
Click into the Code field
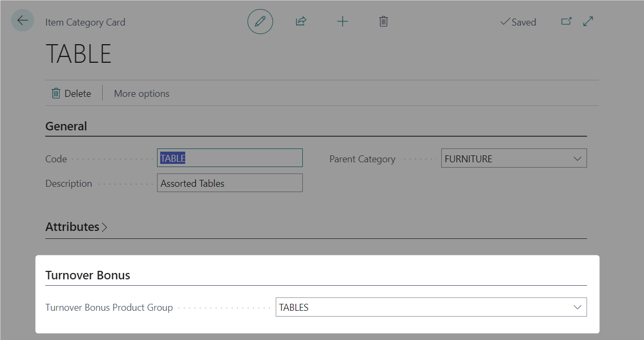[x=229, y=158]
